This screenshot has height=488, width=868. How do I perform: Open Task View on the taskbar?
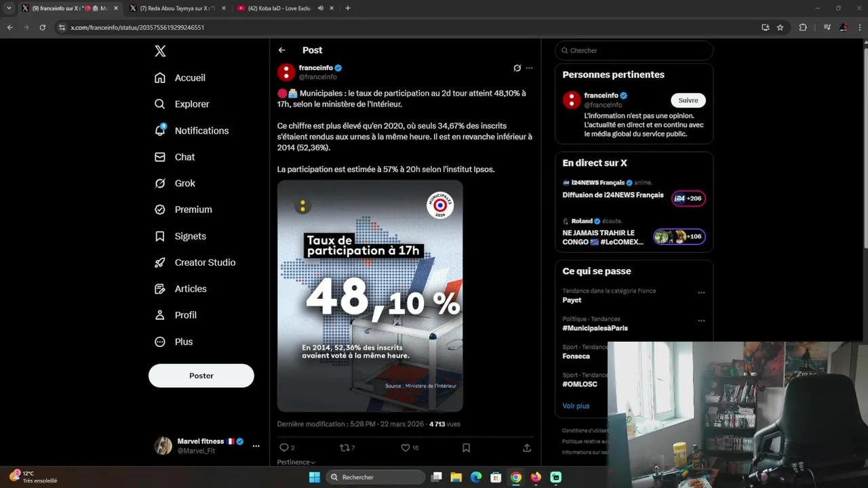coord(437,477)
